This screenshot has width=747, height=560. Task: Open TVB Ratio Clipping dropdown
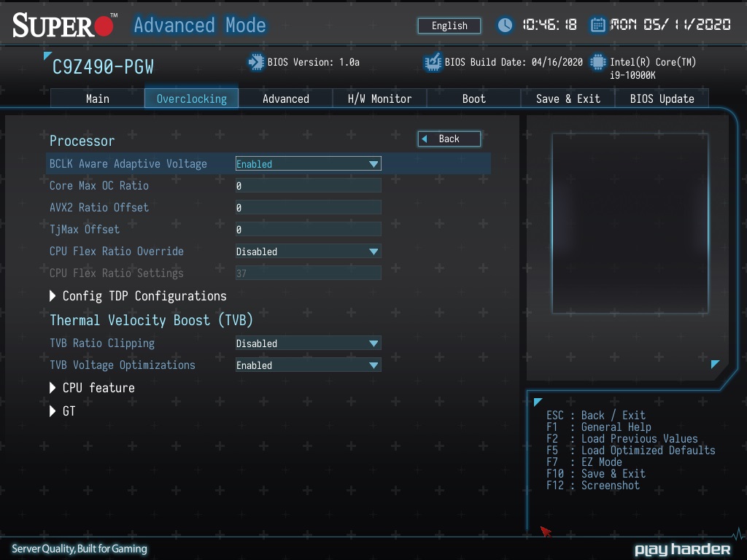(308, 343)
